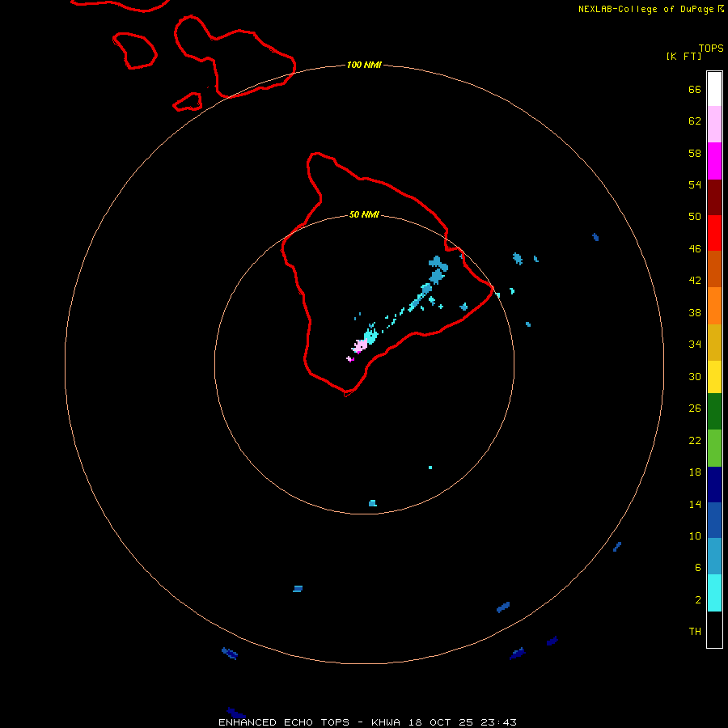The height and width of the screenshot is (728, 728).
Task: Click the legend value 62
Action: [695, 121]
